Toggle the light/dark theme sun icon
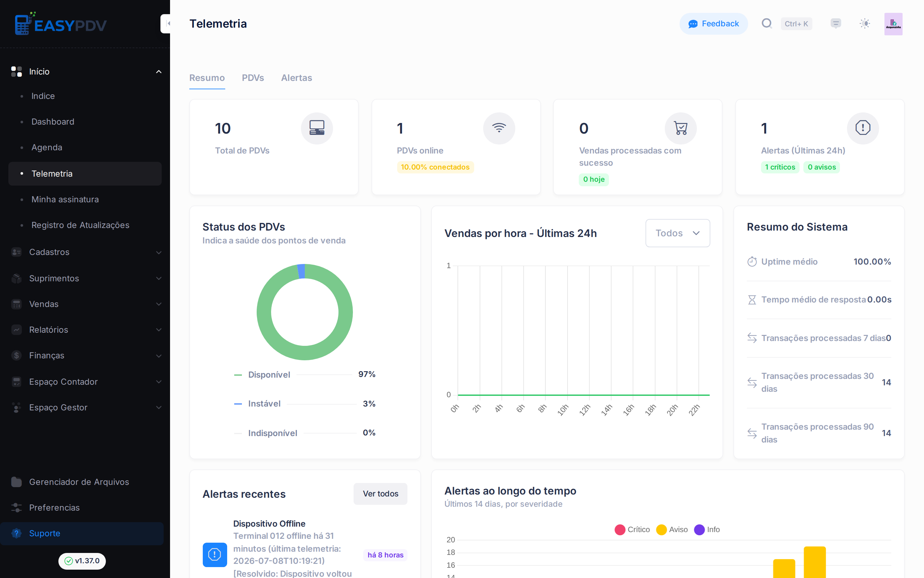The height and width of the screenshot is (578, 924). click(x=865, y=24)
